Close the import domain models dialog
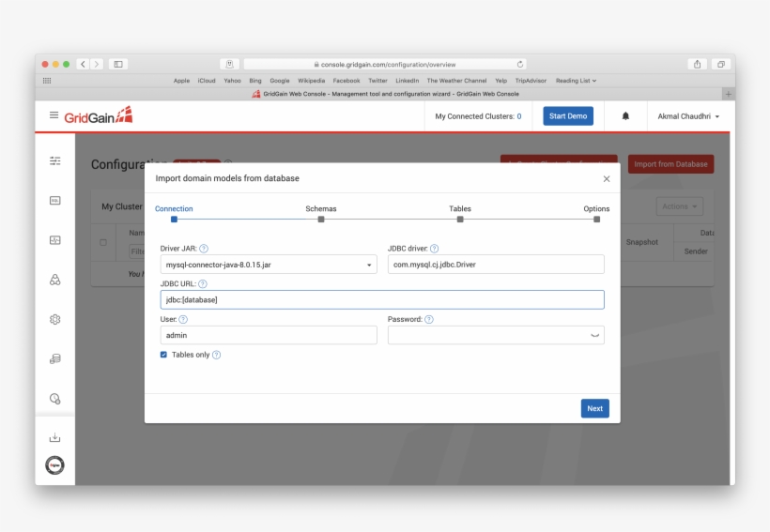This screenshot has width=770, height=532. (607, 178)
